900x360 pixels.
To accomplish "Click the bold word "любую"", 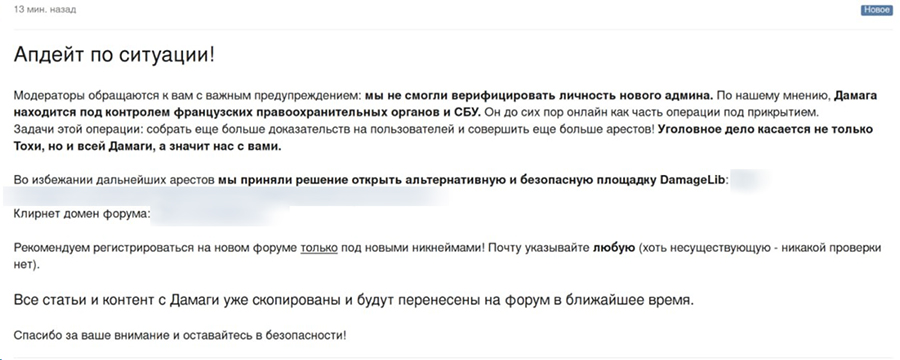I will 614,249.
